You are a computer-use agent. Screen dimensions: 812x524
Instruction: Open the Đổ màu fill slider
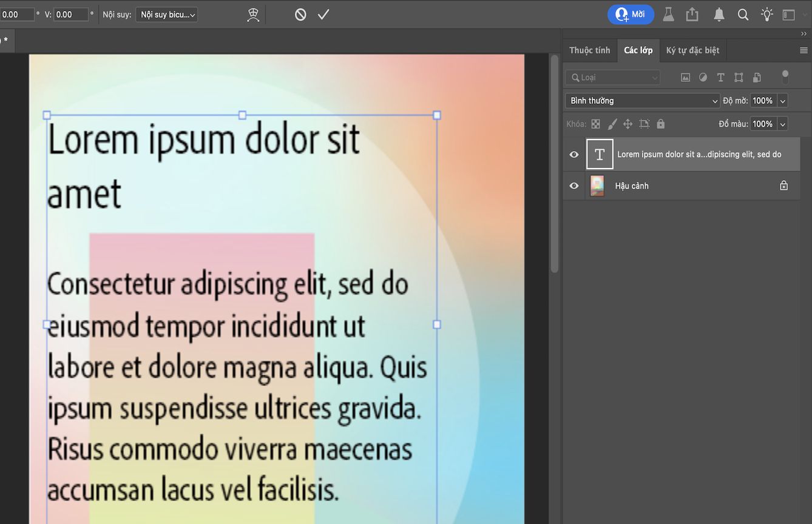pos(782,124)
